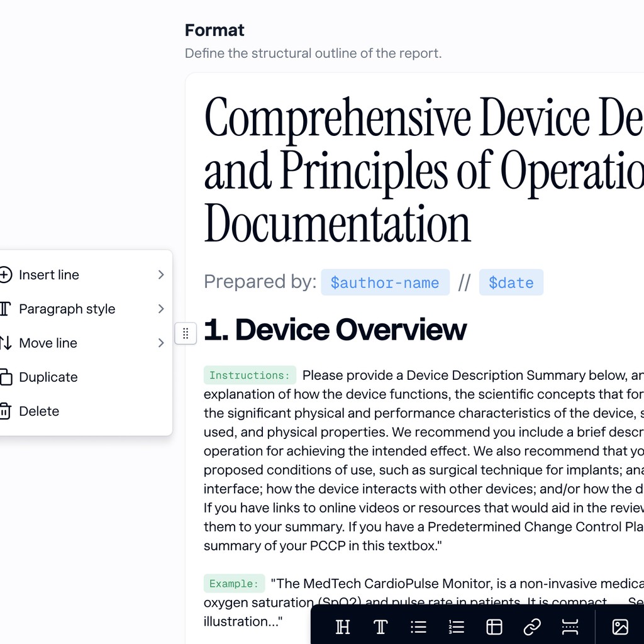Click the plus icon next to Insert line

click(x=8, y=275)
